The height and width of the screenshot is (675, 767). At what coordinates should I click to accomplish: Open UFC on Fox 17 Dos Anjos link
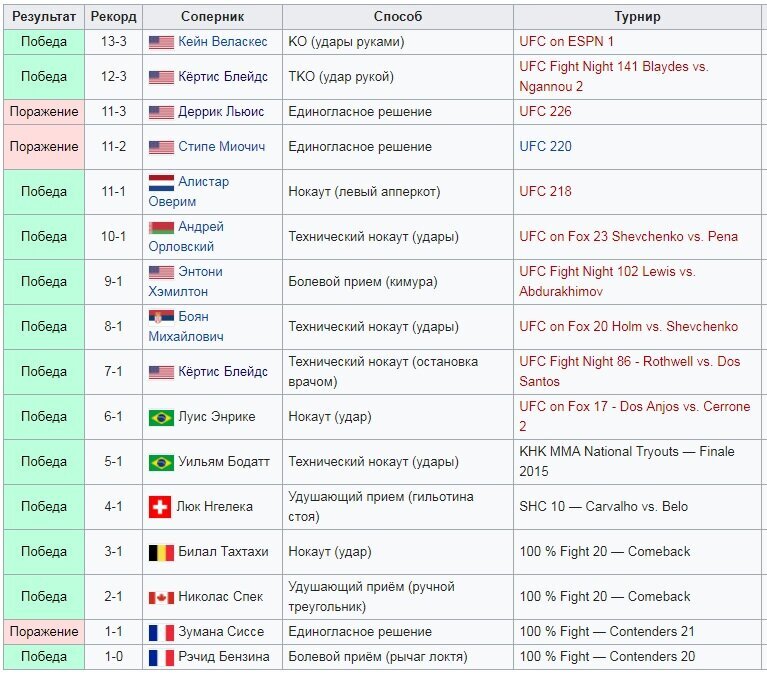tap(634, 416)
